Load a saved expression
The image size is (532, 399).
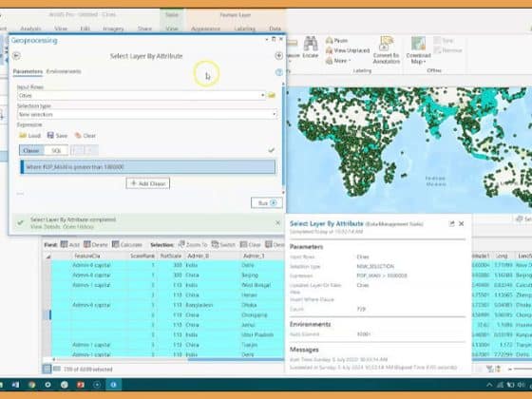[x=29, y=135]
